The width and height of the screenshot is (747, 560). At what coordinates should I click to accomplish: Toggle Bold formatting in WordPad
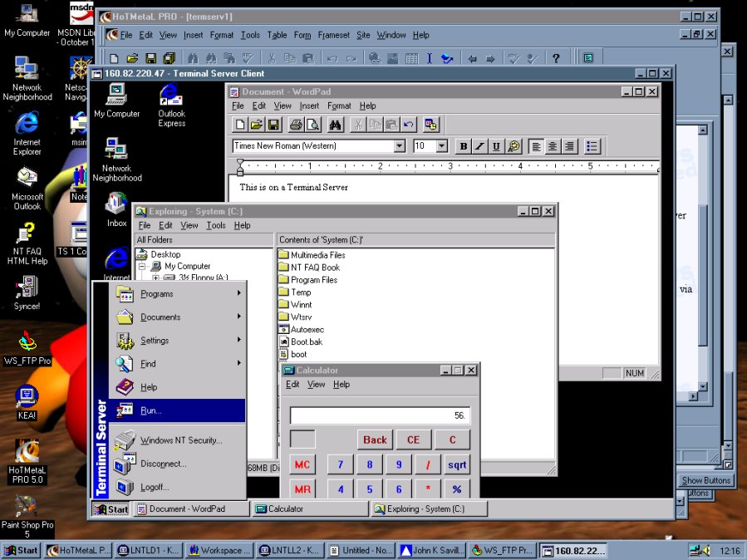click(463, 146)
